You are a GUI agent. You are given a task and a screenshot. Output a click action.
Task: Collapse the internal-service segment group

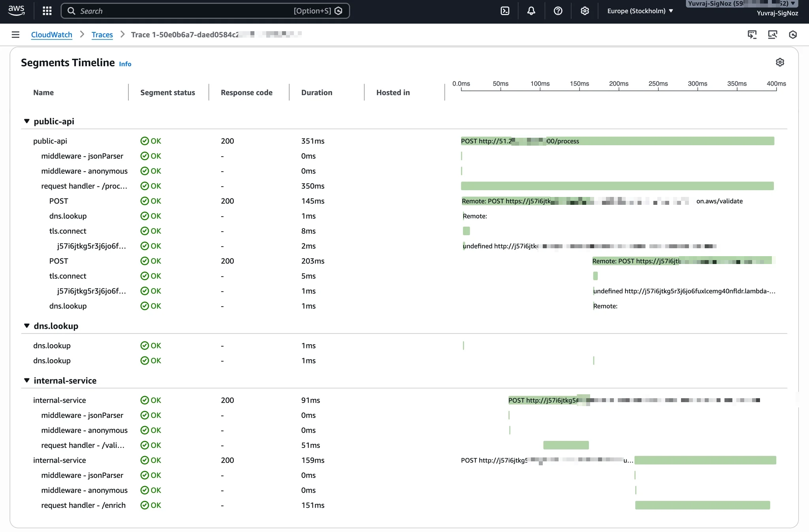27,380
